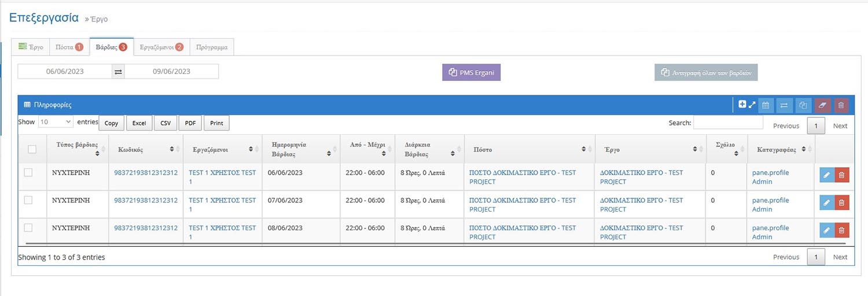The width and height of the screenshot is (868, 296).
Task: Click the Copy export button
Action: tap(112, 123)
